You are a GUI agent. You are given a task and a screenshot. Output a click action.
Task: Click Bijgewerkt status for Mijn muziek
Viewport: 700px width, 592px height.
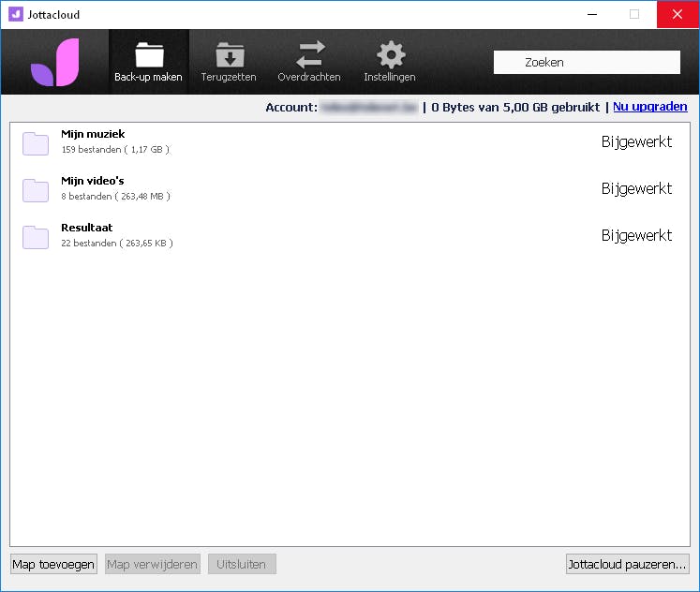pos(636,141)
